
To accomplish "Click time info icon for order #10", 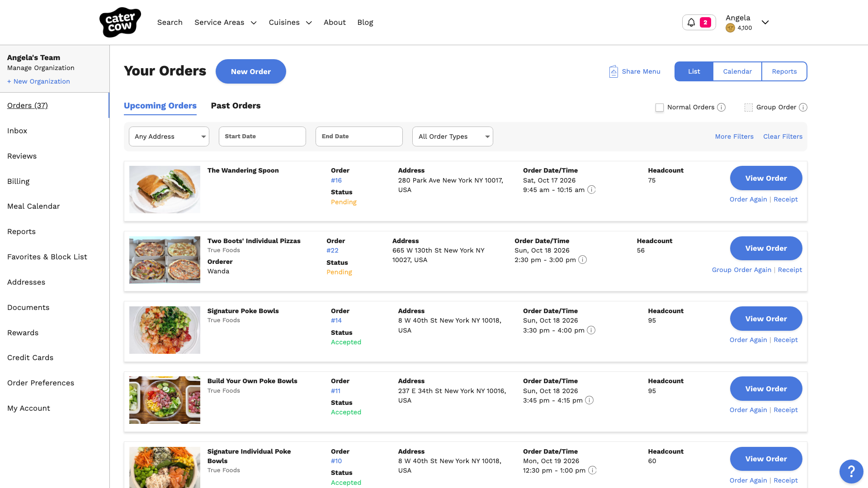I will click(592, 470).
